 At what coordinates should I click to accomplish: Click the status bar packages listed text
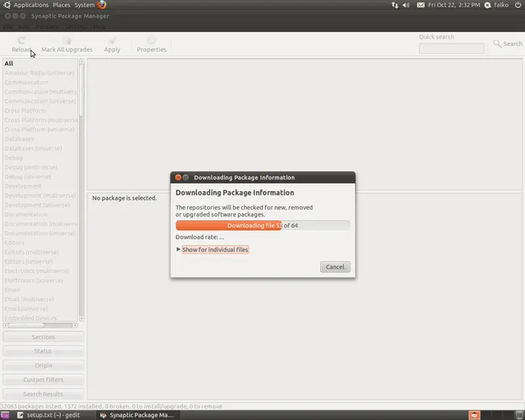pyautogui.click(x=111, y=406)
